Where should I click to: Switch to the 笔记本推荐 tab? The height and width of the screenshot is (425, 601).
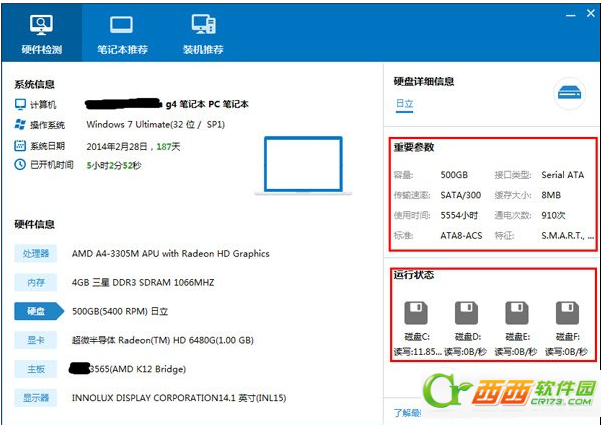point(122,34)
